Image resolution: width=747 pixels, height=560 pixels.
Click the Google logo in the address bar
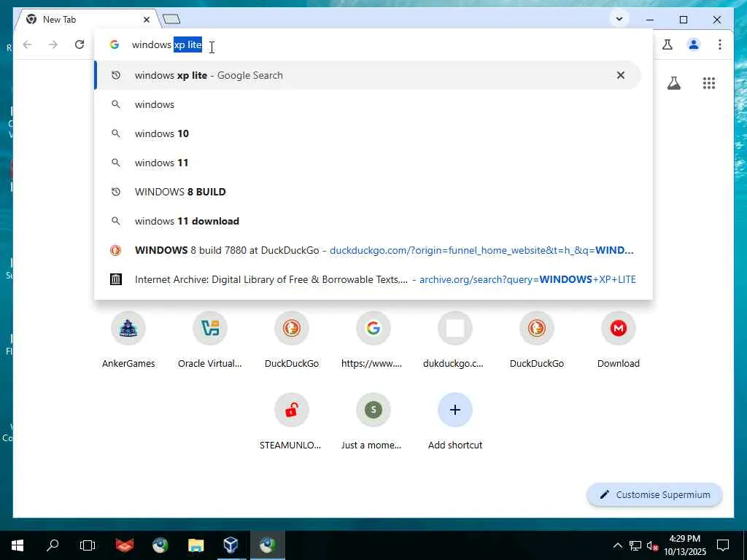click(115, 44)
